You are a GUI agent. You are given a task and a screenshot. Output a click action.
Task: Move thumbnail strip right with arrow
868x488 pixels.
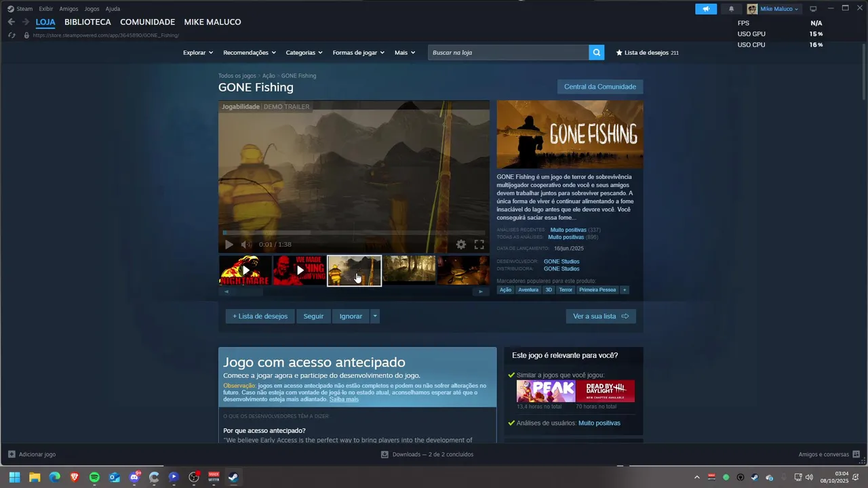point(481,291)
